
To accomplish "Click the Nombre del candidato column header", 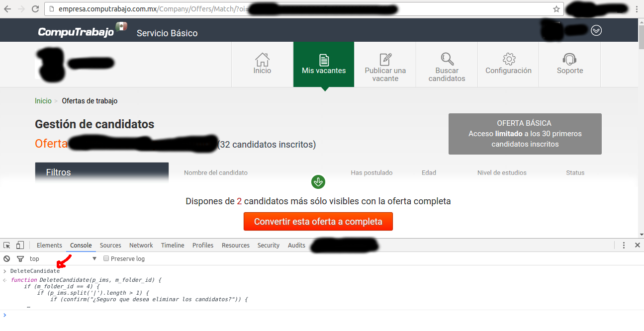I will point(216,173).
